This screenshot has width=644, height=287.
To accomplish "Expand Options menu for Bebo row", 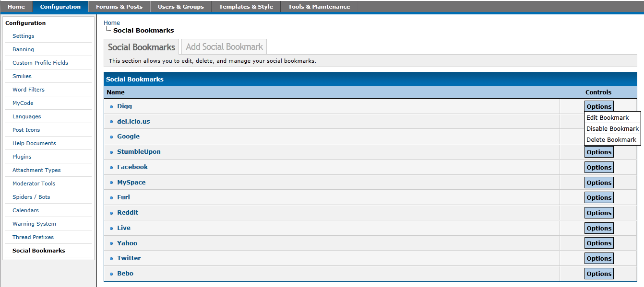I will pyautogui.click(x=598, y=274).
